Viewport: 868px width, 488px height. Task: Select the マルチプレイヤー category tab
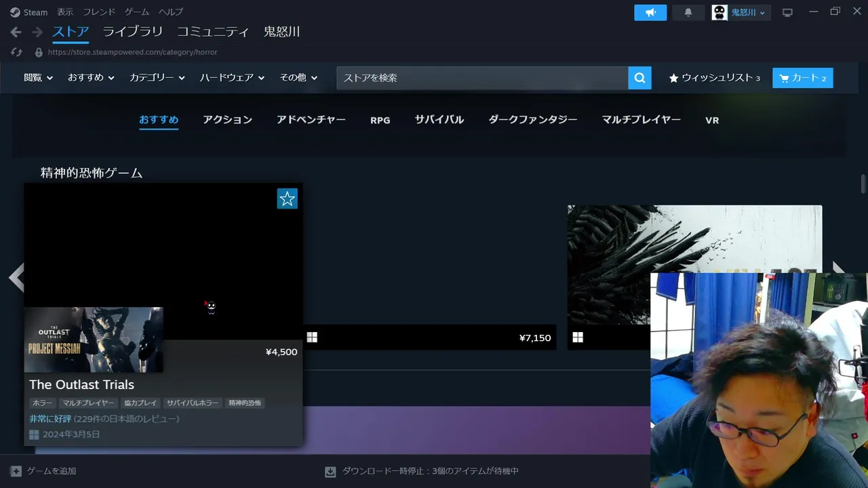point(642,120)
